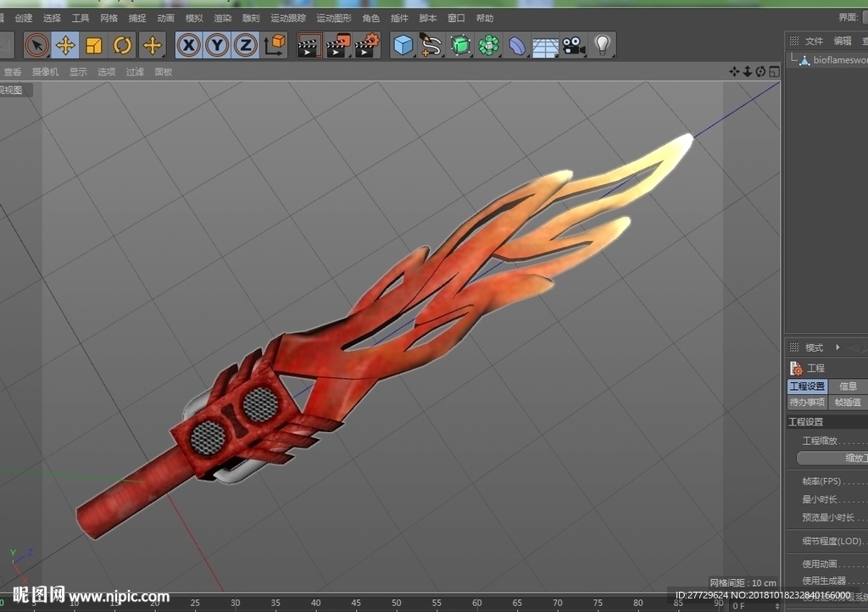
Task: Select bioflamesword object in object manager
Action: pyautogui.click(x=840, y=60)
